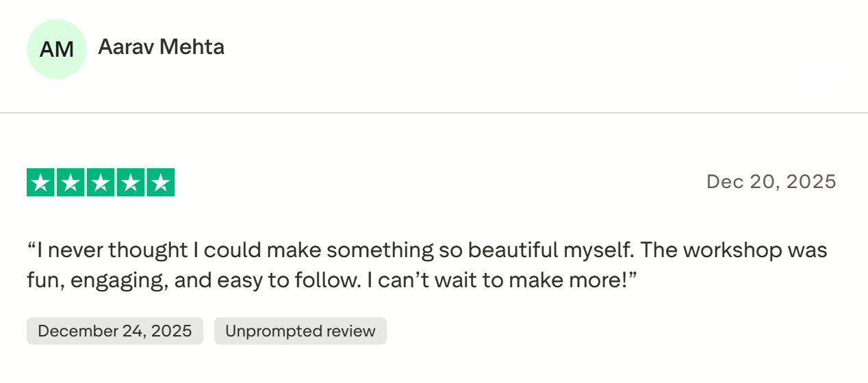Click the "Unprompted review" tag
Viewport: 868px width, 383px height.
click(300, 331)
